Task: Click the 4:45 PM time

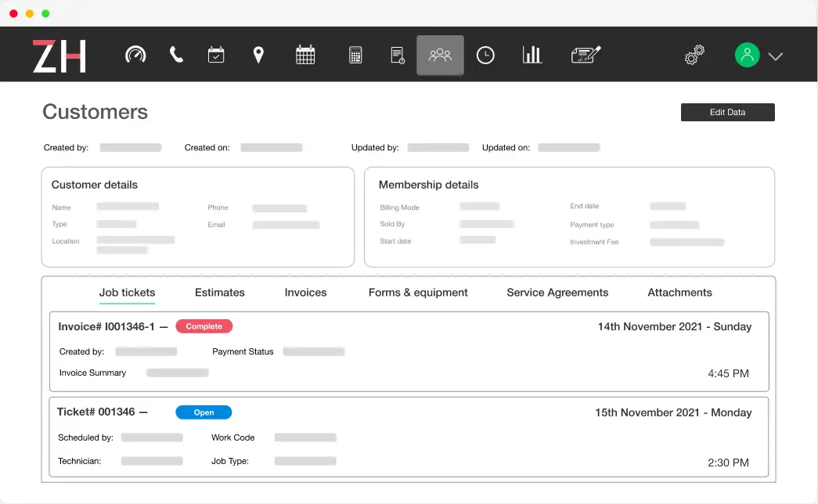Action: (x=728, y=373)
